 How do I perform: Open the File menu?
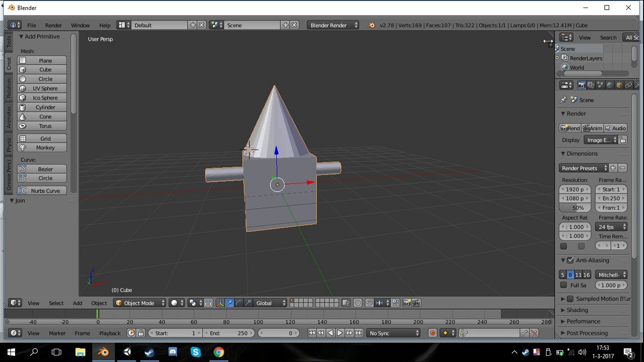pos(31,25)
